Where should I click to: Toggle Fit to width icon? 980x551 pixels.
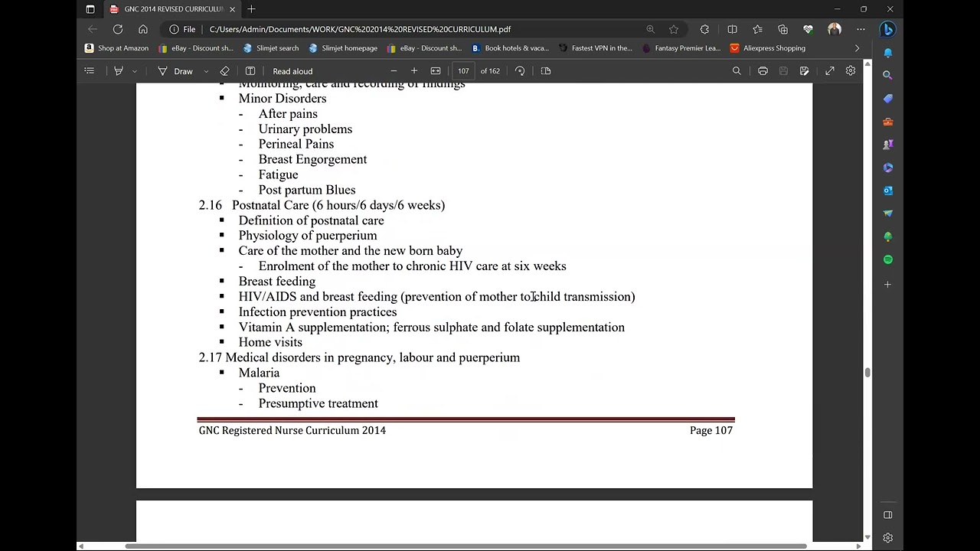[x=436, y=71]
